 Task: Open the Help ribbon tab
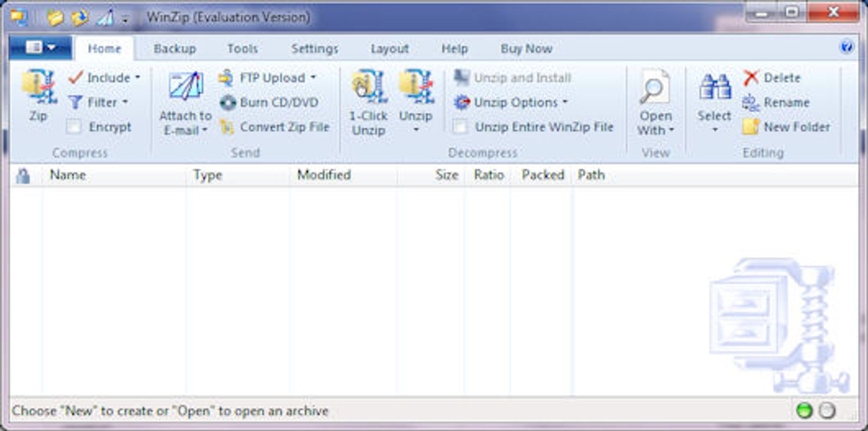click(x=454, y=49)
